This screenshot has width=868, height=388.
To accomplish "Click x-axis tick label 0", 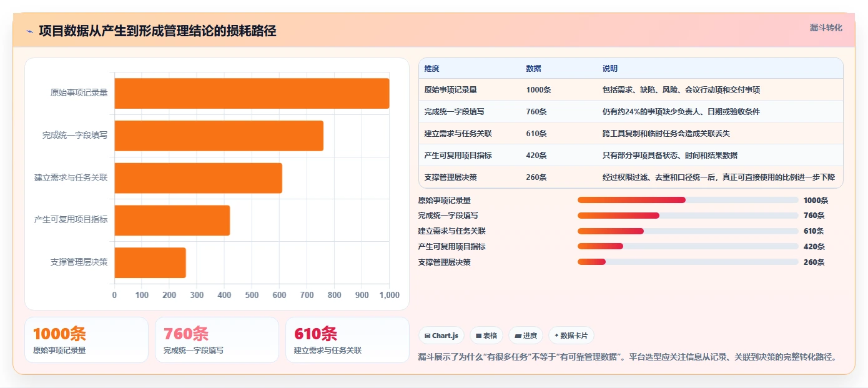I will click(114, 295).
